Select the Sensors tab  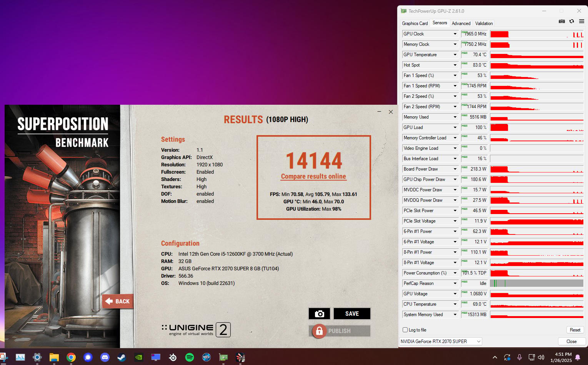point(440,23)
